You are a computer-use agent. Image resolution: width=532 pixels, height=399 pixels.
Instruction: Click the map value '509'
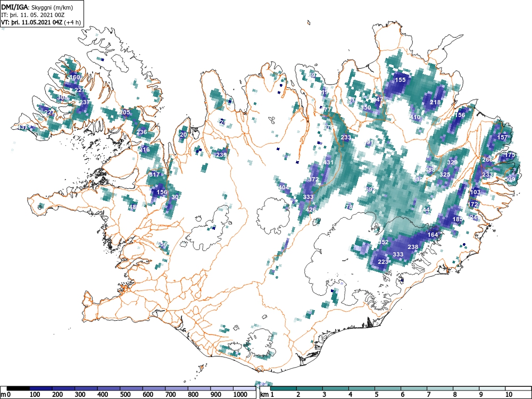coord(510,179)
